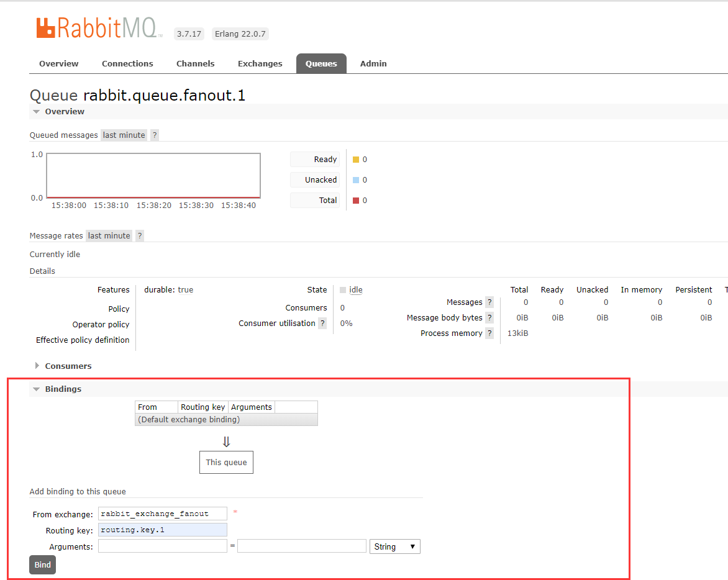Viewport: 728px width, 580px height.
Task: Change Message rates last minute range
Action: tap(109, 236)
